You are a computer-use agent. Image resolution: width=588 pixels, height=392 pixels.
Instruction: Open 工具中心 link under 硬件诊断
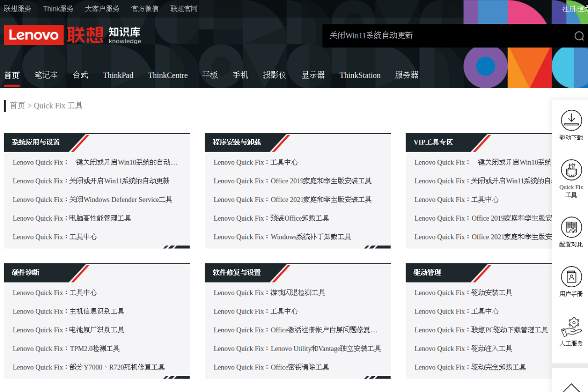(55, 293)
